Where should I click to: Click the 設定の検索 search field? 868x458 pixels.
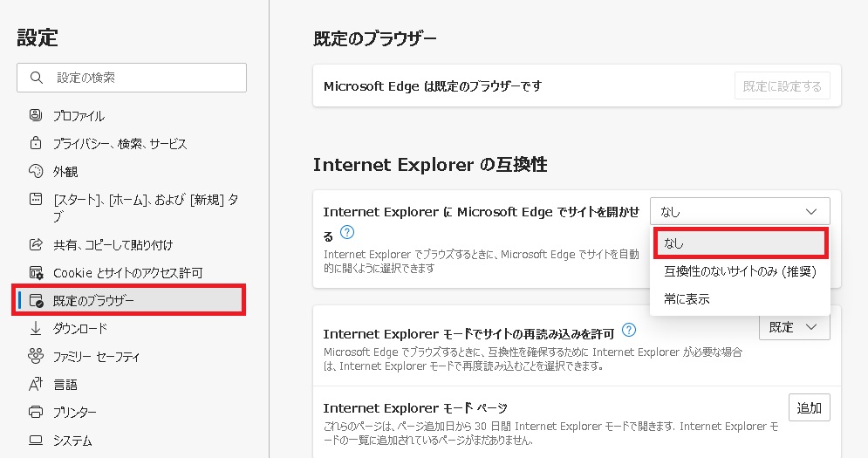coord(132,78)
